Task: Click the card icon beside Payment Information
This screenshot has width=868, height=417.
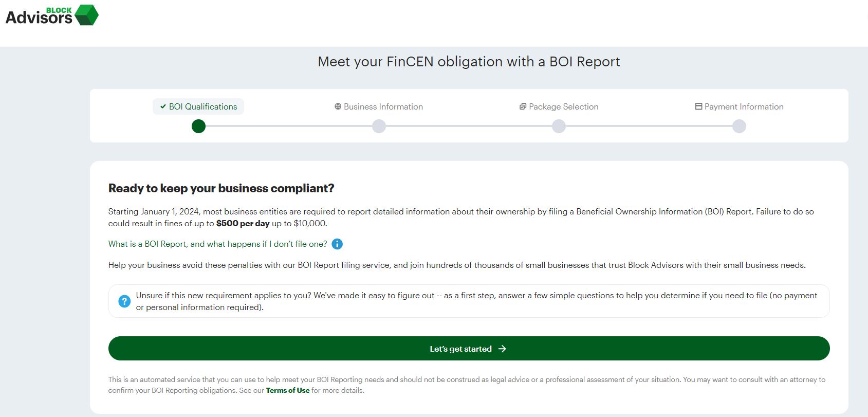Action: click(x=698, y=106)
